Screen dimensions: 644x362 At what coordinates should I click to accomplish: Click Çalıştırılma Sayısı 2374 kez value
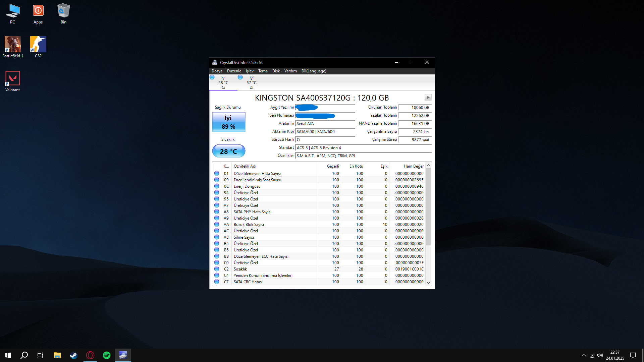coord(415,132)
